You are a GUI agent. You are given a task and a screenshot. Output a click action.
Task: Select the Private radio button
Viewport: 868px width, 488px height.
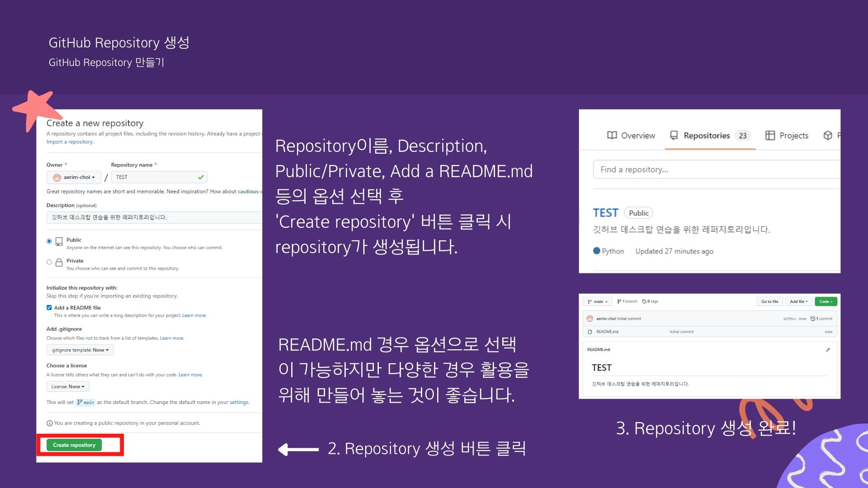(49, 262)
